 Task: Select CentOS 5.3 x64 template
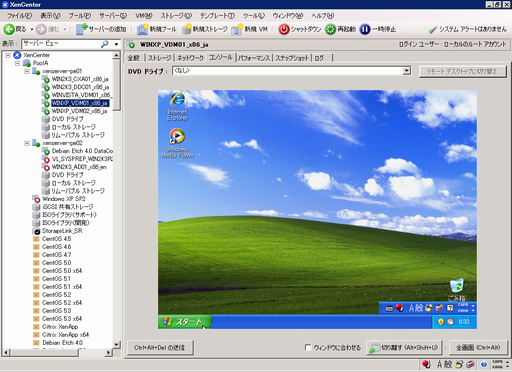tap(62, 319)
